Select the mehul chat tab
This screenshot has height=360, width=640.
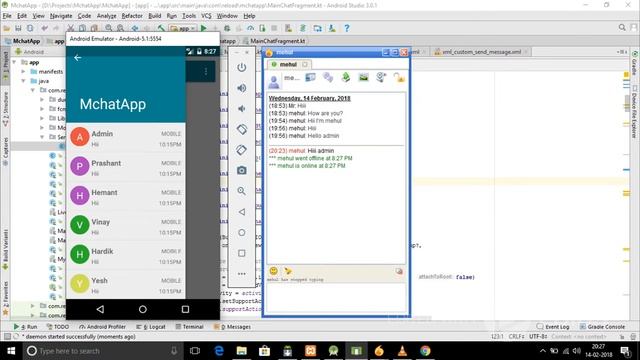coord(288,64)
